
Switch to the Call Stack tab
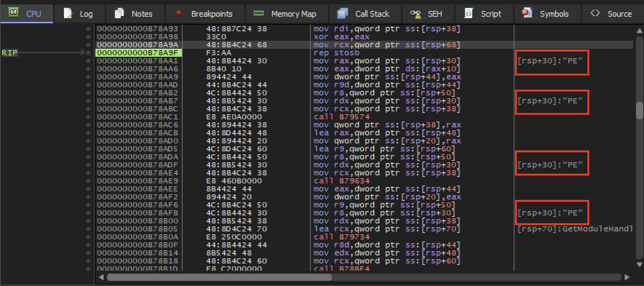point(365,14)
